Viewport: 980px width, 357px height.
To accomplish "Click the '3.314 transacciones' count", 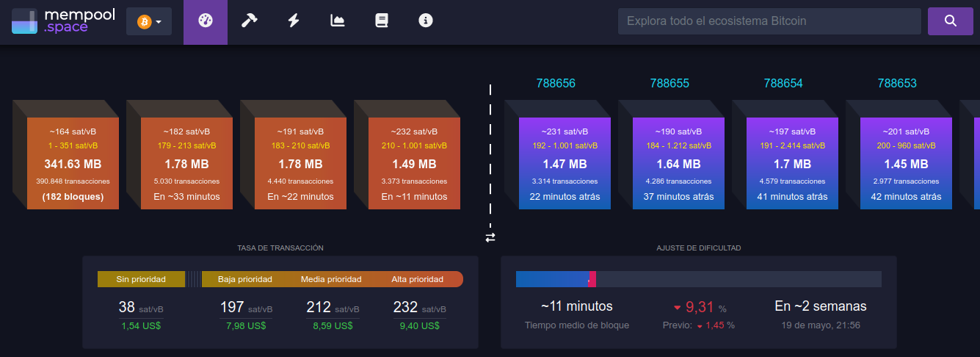I will click(x=565, y=181).
